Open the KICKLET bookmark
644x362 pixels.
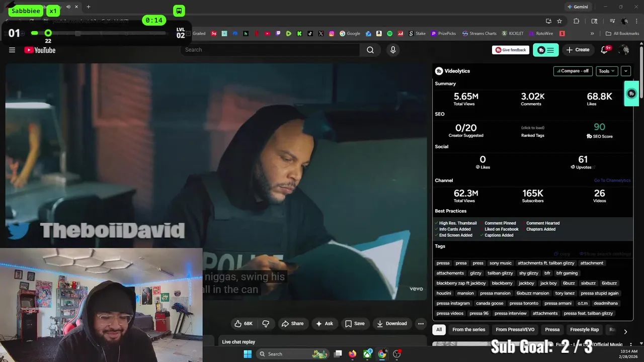click(512, 34)
